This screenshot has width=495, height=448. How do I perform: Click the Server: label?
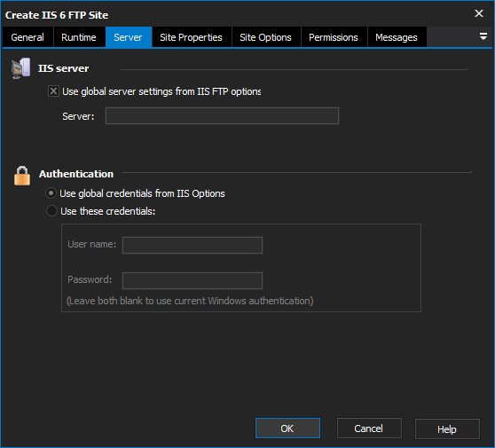pyautogui.click(x=78, y=116)
